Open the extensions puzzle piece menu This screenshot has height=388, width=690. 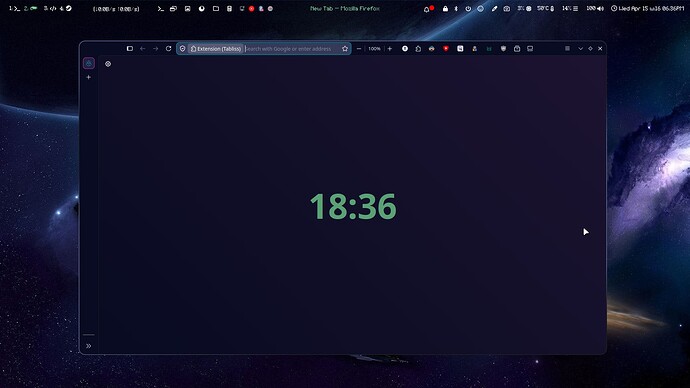[x=418, y=48]
